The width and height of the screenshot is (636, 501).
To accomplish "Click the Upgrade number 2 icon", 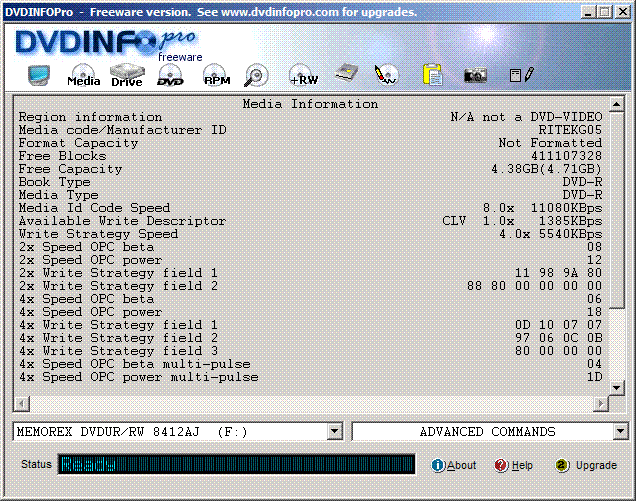I will [x=562, y=465].
